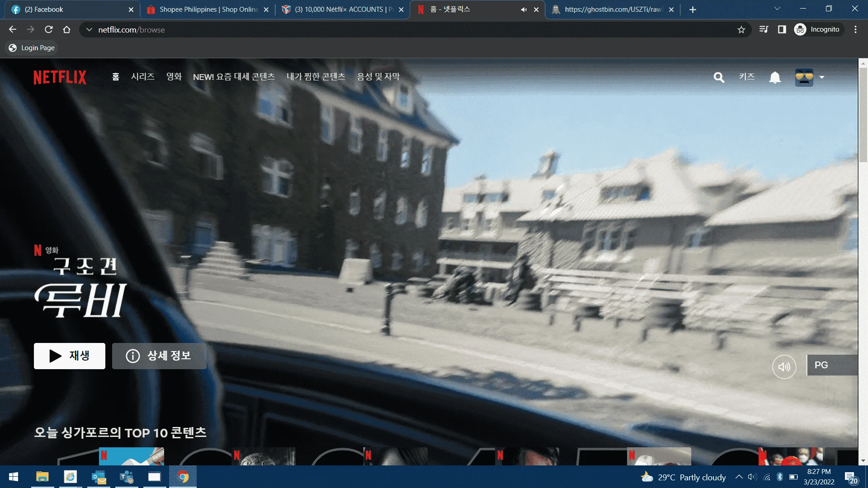Go to Netflix 홈 menu item
This screenshot has width=868, height=488.
click(x=116, y=77)
